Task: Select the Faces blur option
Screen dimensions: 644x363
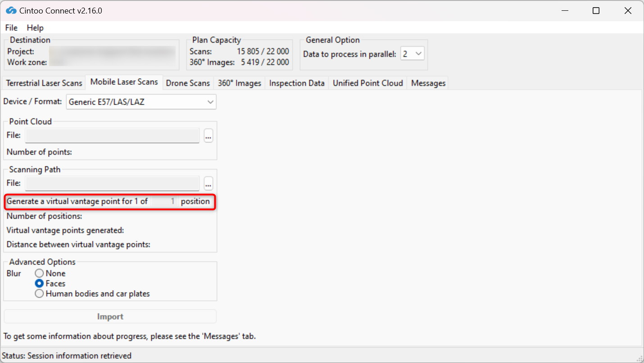Action: tap(50, 283)
